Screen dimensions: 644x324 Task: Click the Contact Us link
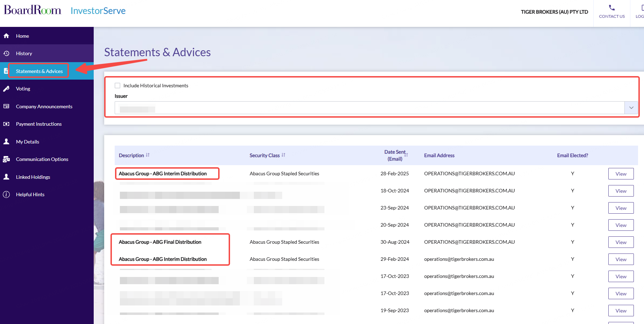click(x=612, y=16)
